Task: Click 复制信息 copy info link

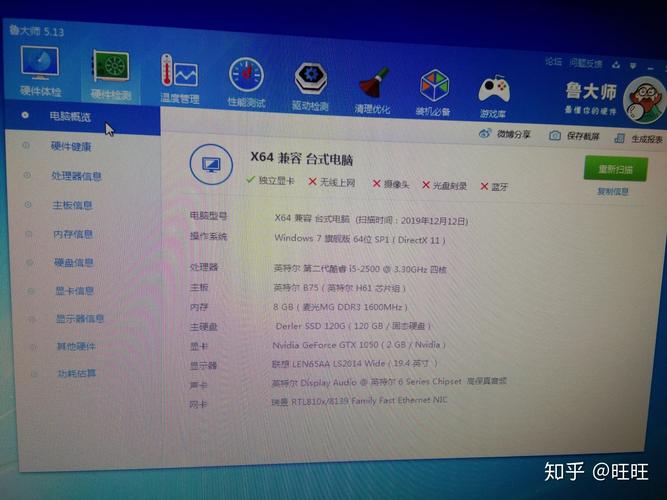Action: click(613, 191)
